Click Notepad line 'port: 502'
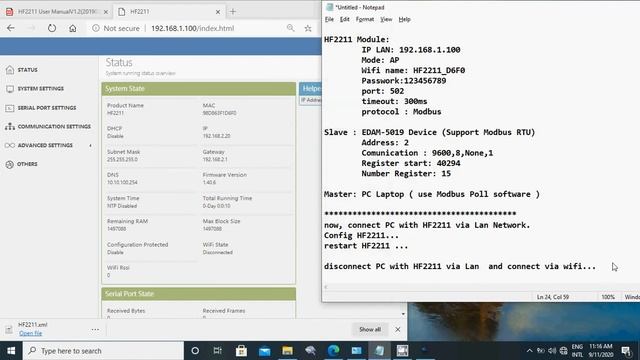 point(382,91)
